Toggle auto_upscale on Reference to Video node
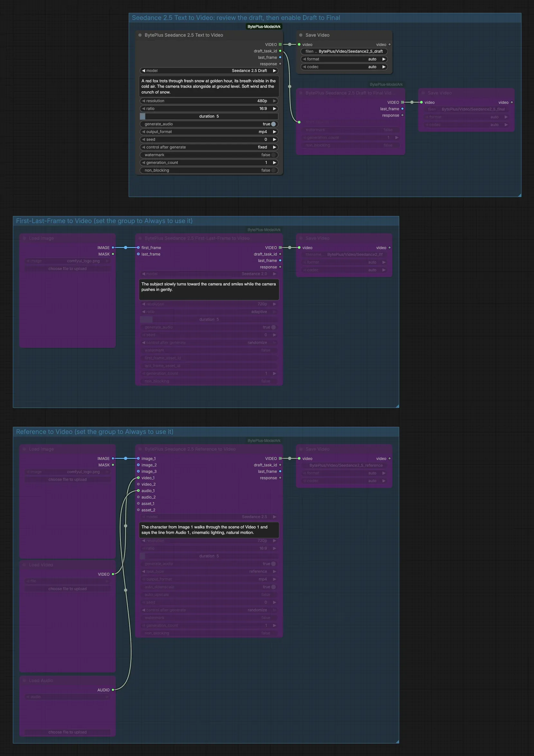Screen dimensions: 534x756 pos(209,595)
